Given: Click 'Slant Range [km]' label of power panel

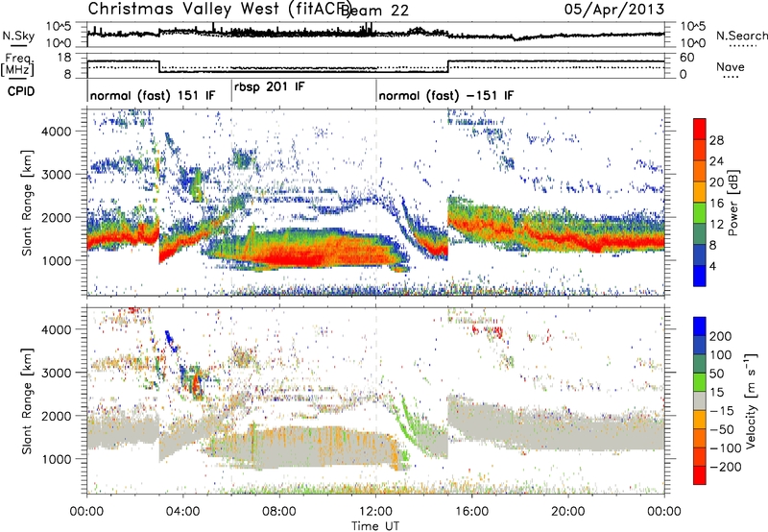Looking at the screenshot, I should point(27,203).
